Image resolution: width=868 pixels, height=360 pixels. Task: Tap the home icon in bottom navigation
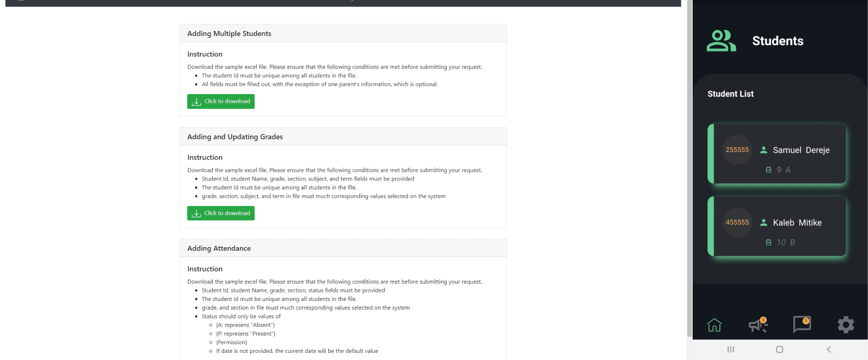tap(715, 325)
